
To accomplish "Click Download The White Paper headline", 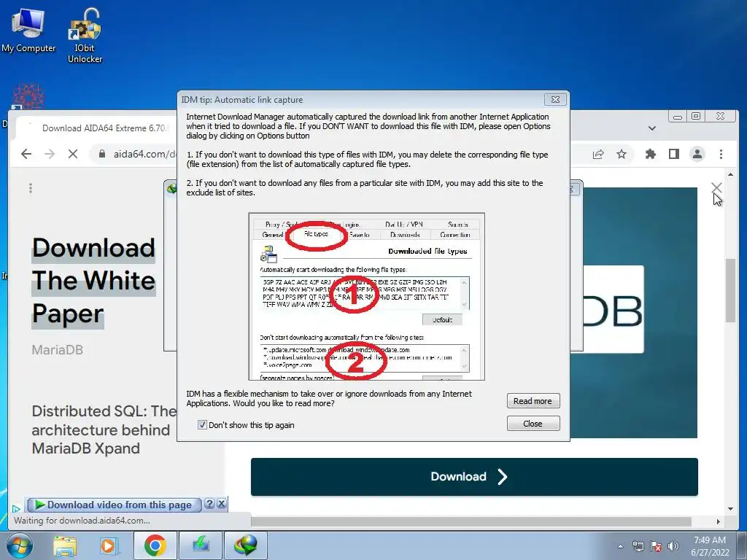I will pyautogui.click(x=93, y=281).
